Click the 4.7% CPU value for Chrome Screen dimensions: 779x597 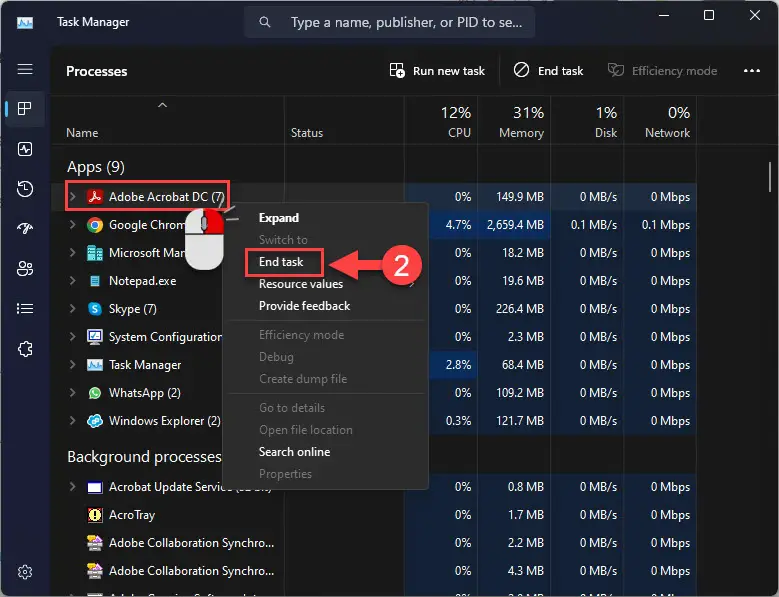point(458,225)
